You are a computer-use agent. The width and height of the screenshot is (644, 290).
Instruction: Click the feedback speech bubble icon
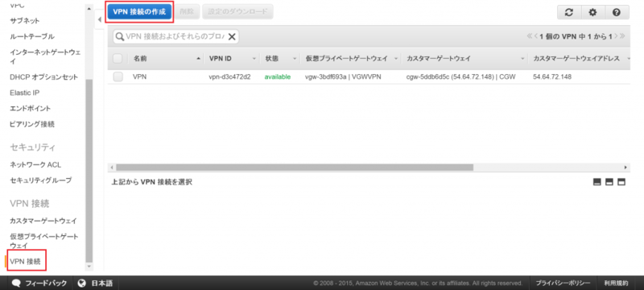click(16, 283)
